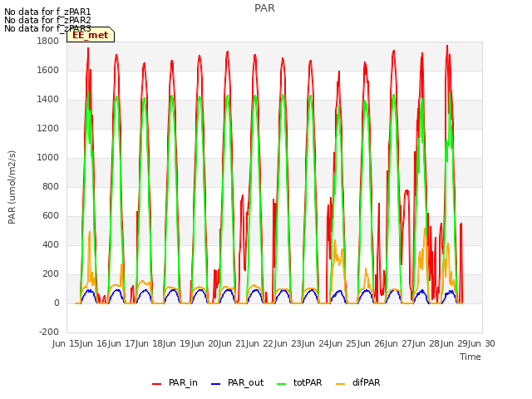The width and height of the screenshot is (532, 399).
Task: Click the green totPAR legend swatch
Action: click(282, 384)
